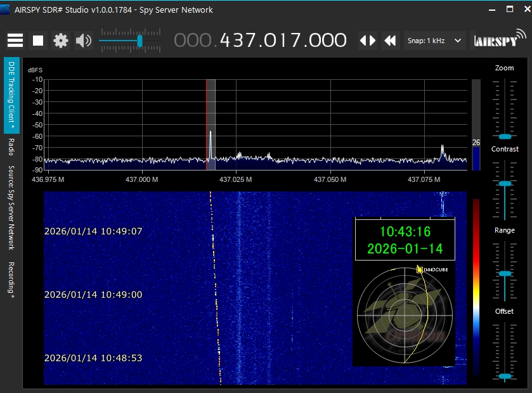The width and height of the screenshot is (532, 393).
Task: Minimize the SDR# window
Action: coord(492,10)
